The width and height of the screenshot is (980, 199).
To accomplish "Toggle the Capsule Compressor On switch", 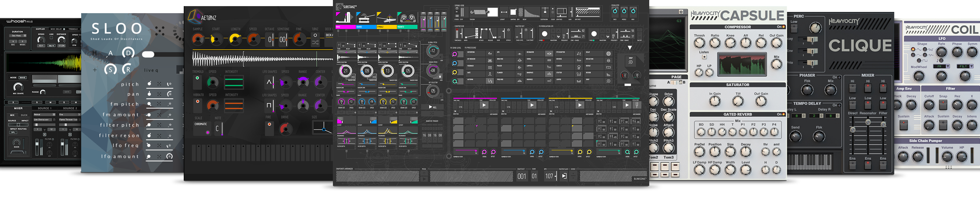I will [x=784, y=27].
